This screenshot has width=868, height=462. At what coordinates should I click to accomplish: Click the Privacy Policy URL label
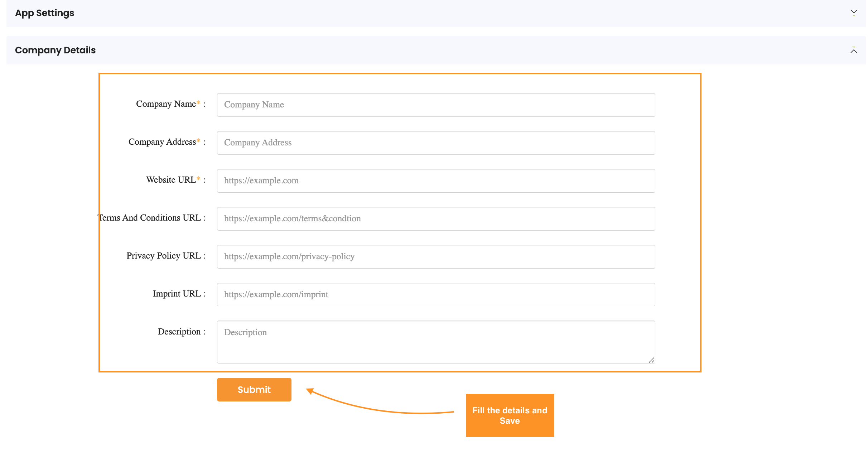(164, 256)
